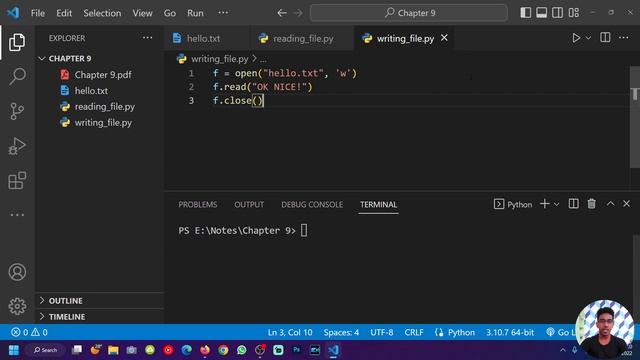
Task: Switch to the PROBLEMS panel tab
Action: coord(198,204)
